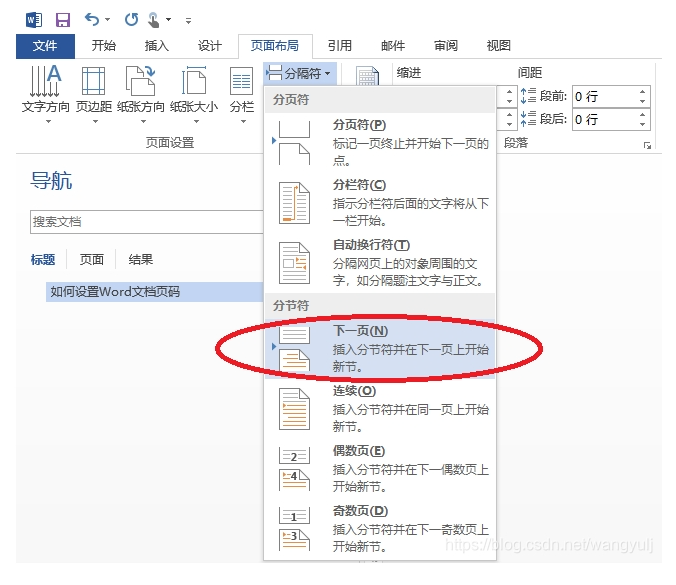The width and height of the screenshot is (676, 585).
Task: Click the search document (搜索文档) field
Action: [145, 221]
